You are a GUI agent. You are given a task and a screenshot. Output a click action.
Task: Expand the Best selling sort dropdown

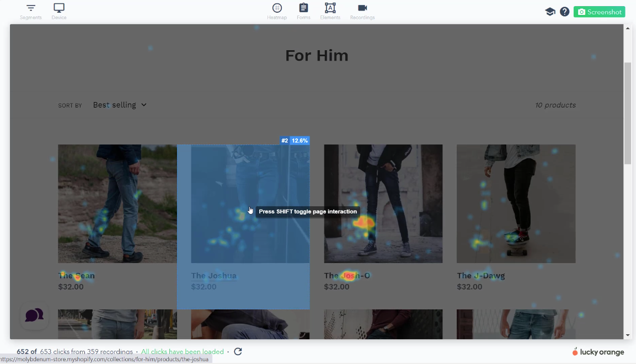tap(120, 105)
